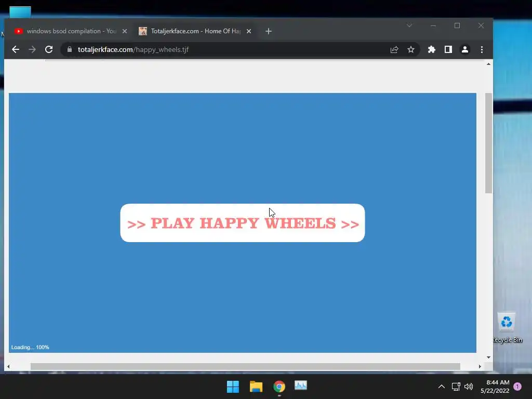Screen dimensions: 532x399
Task: Open Chrome three-dot menu
Action: 482,49
